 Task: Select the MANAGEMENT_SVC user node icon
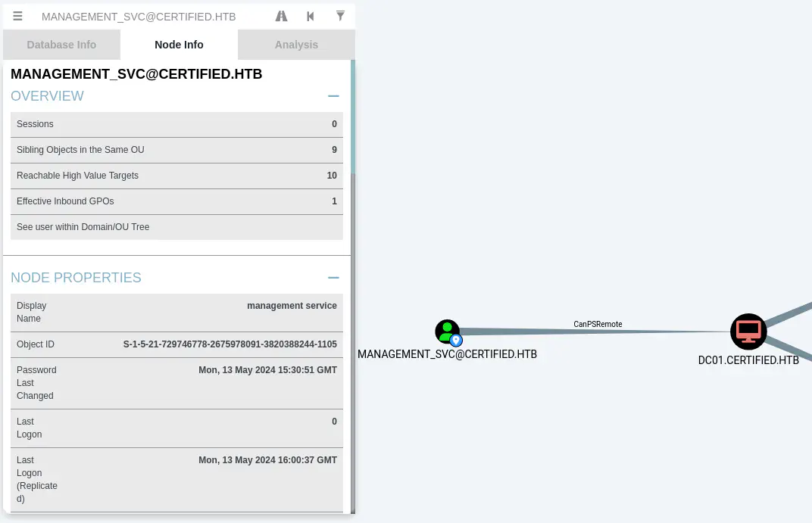(447, 331)
